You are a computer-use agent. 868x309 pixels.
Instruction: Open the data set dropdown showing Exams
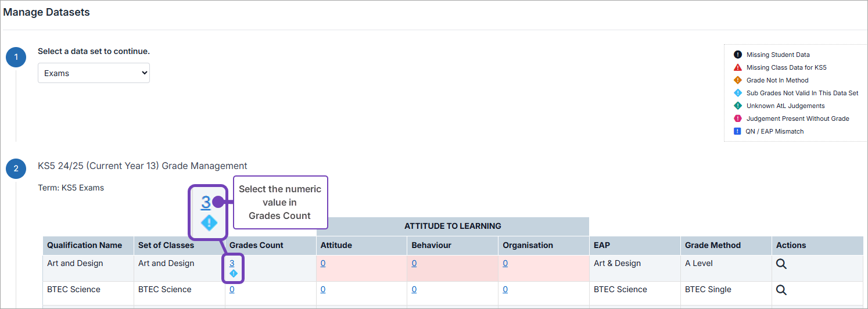point(94,73)
